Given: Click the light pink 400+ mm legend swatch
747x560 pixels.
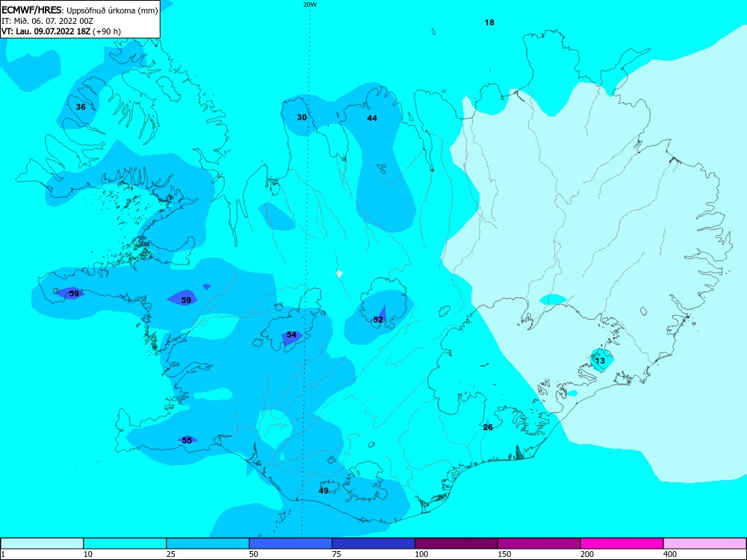Looking at the screenshot, I should click(x=705, y=544).
